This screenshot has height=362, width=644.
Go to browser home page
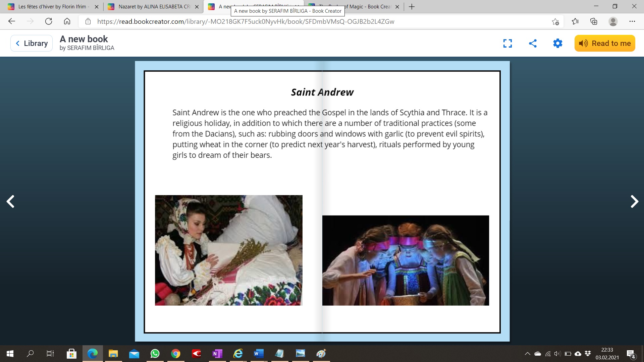point(67,21)
